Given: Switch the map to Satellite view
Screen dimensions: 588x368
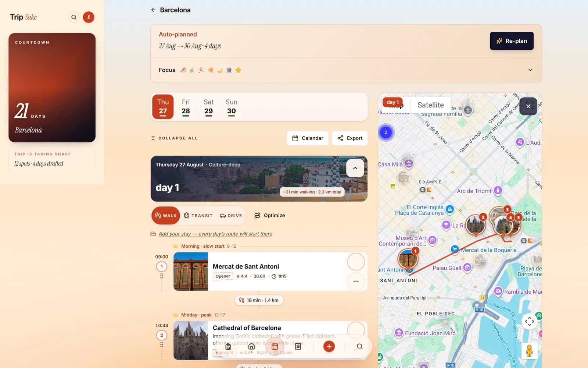Looking at the screenshot, I should [x=430, y=105].
